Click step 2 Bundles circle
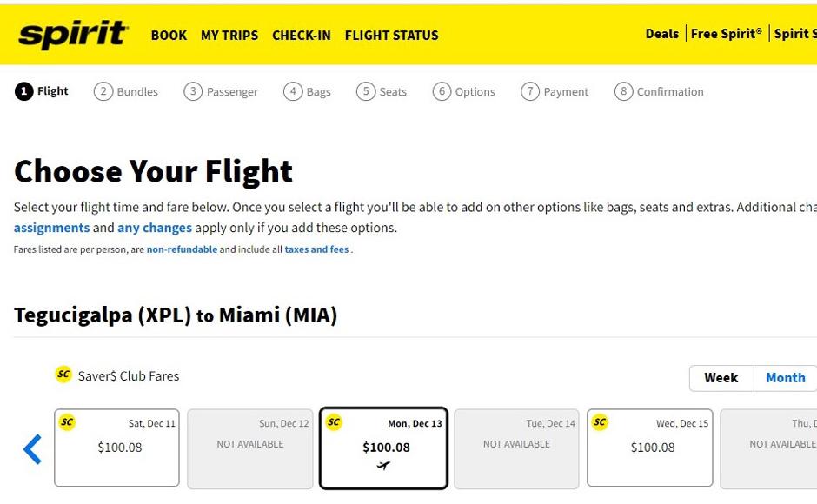The height and width of the screenshot is (504, 817). pyautogui.click(x=103, y=91)
